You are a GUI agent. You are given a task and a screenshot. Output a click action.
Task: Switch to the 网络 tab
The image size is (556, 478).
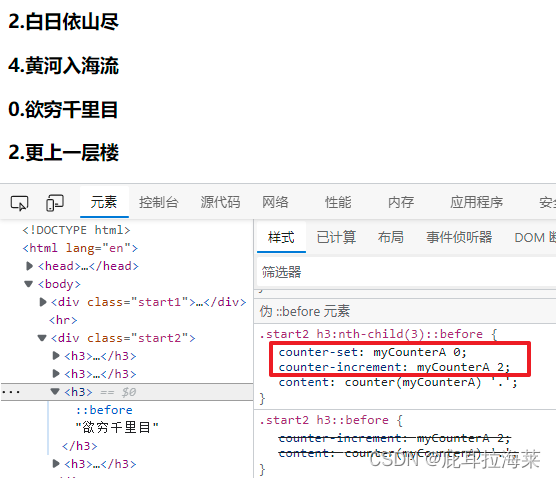pyautogui.click(x=275, y=202)
